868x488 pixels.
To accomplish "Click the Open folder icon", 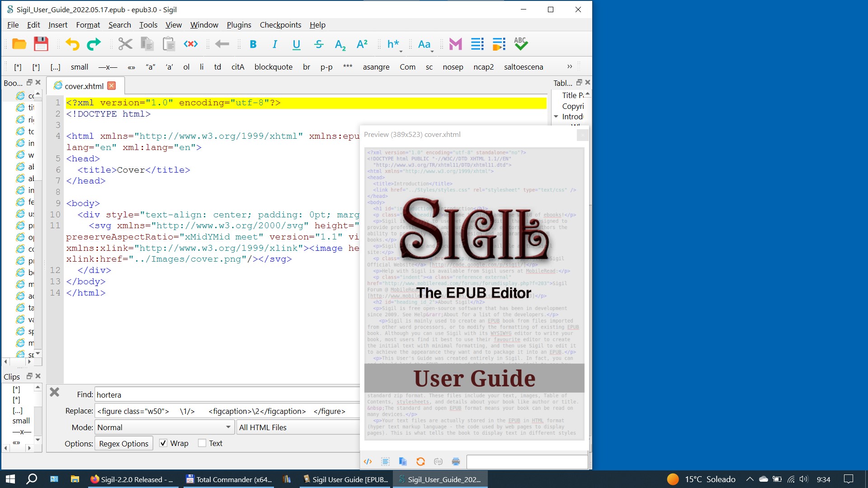I will click(x=19, y=44).
